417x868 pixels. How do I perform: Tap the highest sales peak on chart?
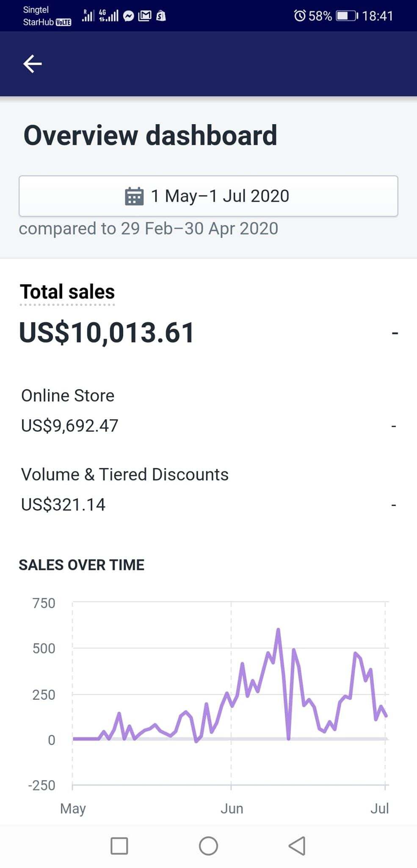[x=278, y=630]
